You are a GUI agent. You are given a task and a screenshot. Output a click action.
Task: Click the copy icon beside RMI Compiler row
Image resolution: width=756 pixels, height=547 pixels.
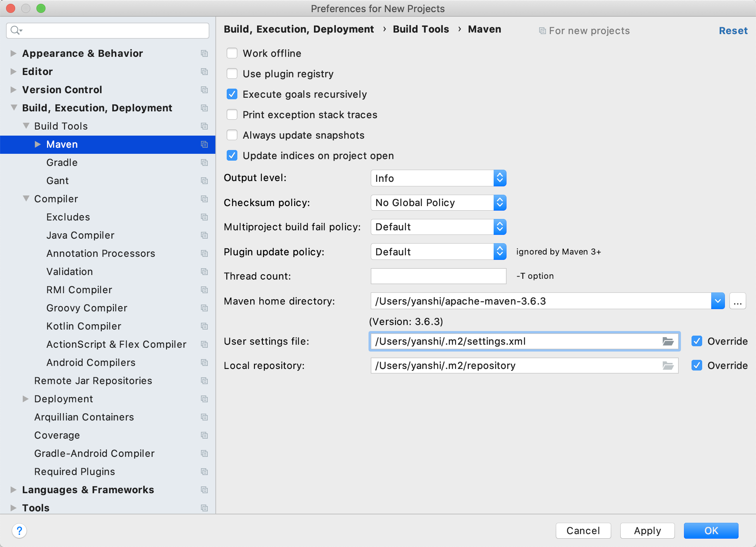click(204, 290)
